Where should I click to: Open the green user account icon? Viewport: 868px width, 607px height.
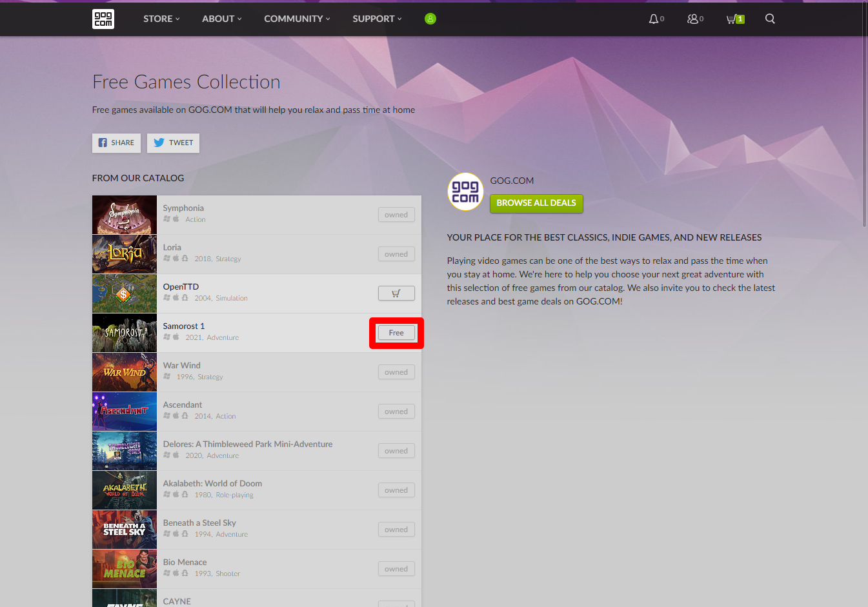coord(430,19)
